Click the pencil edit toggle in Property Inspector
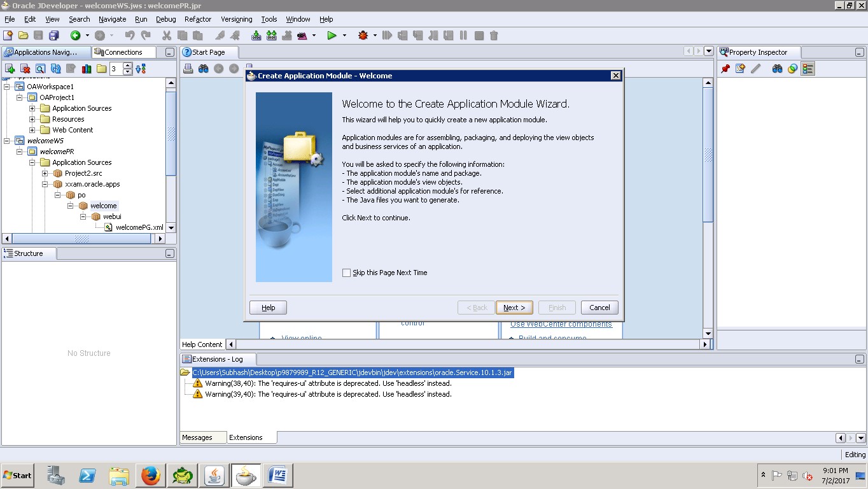Viewport: 868px width, 489px height. click(x=755, y=68)
